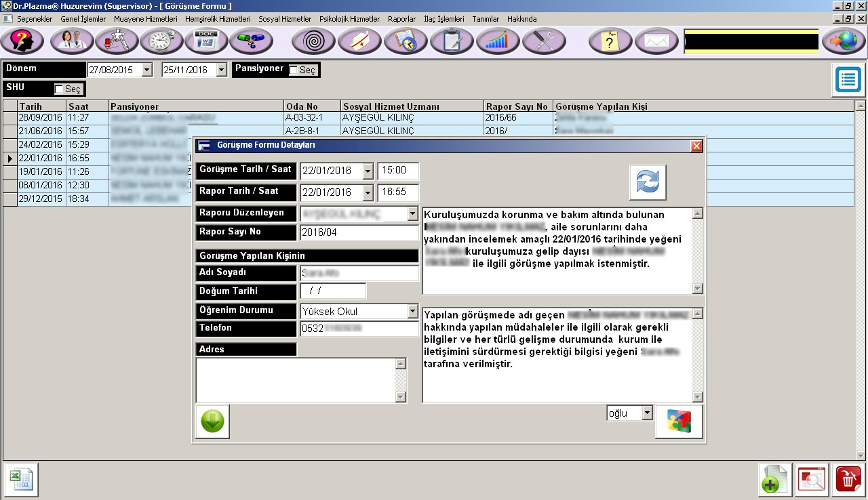Open the Görüşme Tarih date picker dropdown

[x=368, y=171]
